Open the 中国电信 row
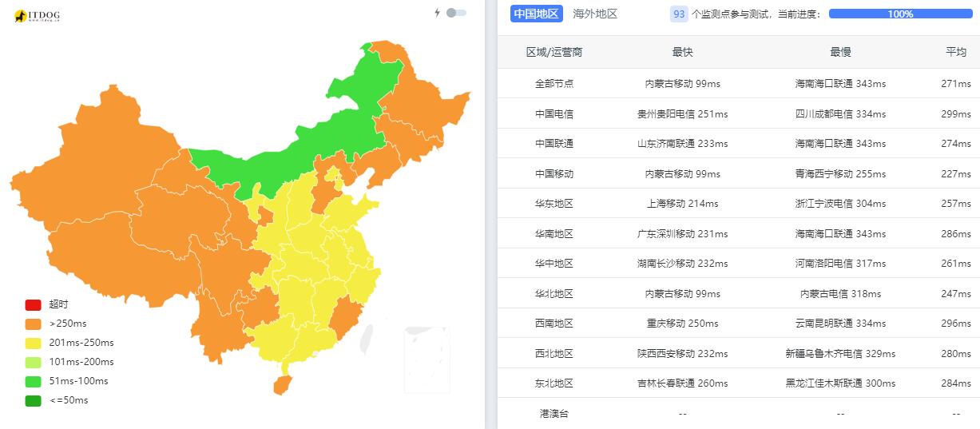980x429 pixels. 739,113
